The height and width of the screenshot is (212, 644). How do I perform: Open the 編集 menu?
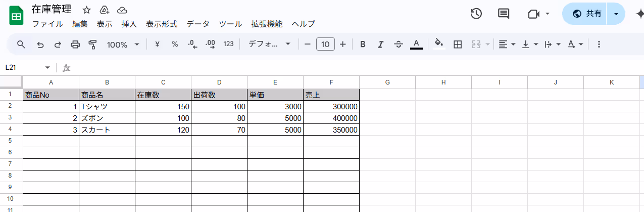coord(80,24)
